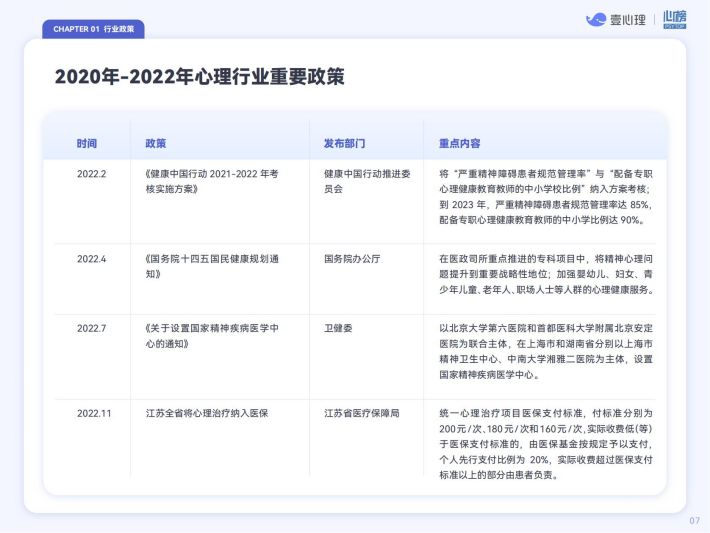Select the CHAPTER 01 行业政策 tab label
Screen dimensions: 710x533
pyautogui.click(x=94, y=29)
